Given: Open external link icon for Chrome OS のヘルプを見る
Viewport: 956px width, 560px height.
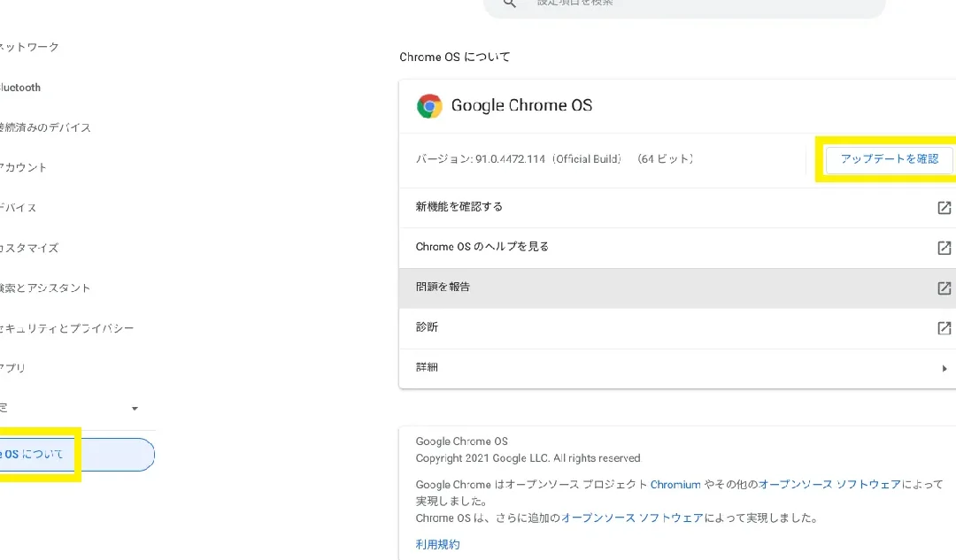Looking at the screenshot, I should click(x=944, y=248).
